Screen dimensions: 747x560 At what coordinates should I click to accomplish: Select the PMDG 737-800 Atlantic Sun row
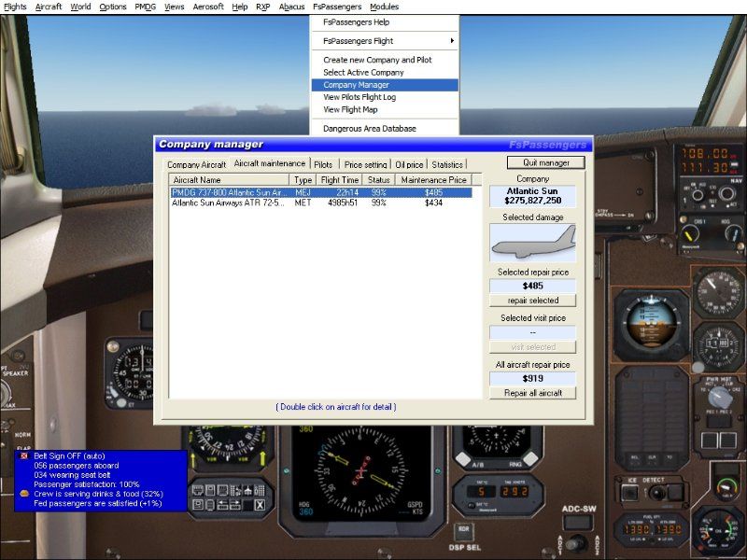point(321,192)
